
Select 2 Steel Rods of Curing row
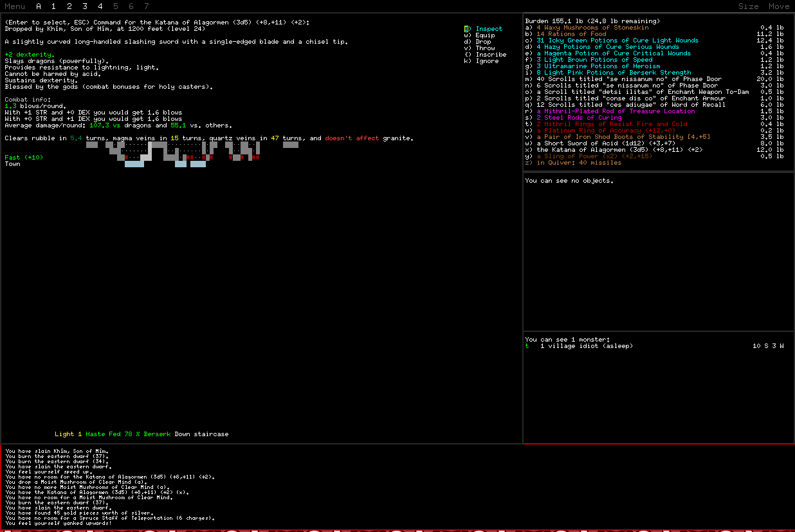tap(654, 118)
